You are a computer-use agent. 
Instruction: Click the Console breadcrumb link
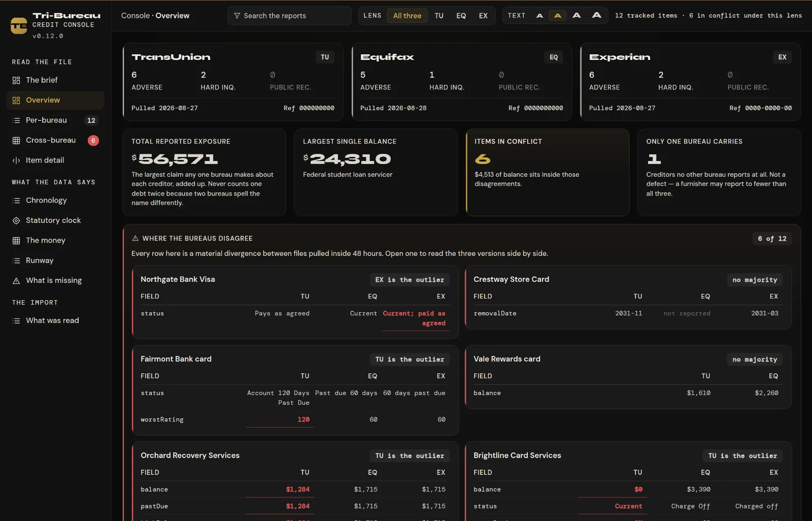(135, 16)
